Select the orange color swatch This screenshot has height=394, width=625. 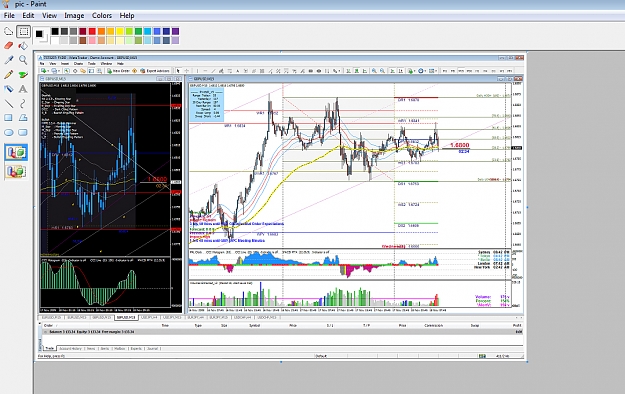(x=101, y=31)
